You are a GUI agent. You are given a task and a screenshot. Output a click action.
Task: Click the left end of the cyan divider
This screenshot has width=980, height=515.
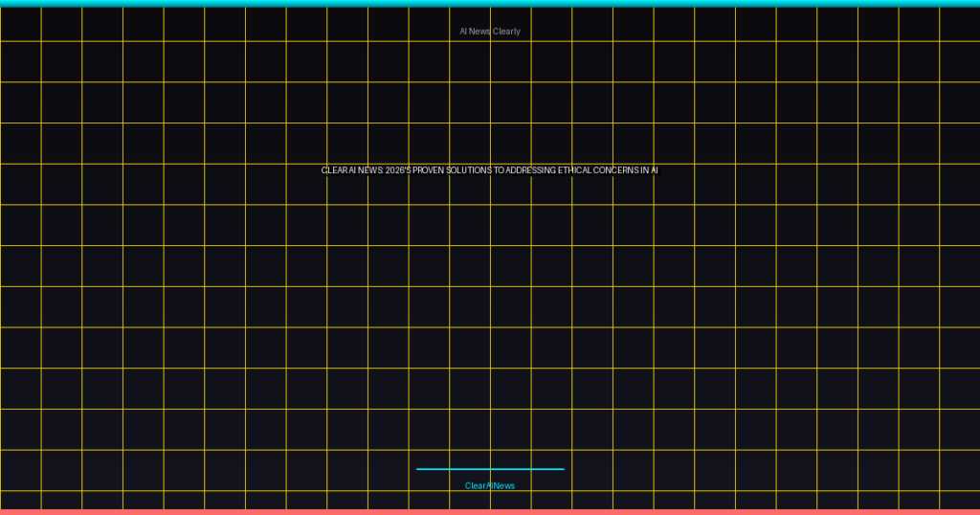coord(419,469)
